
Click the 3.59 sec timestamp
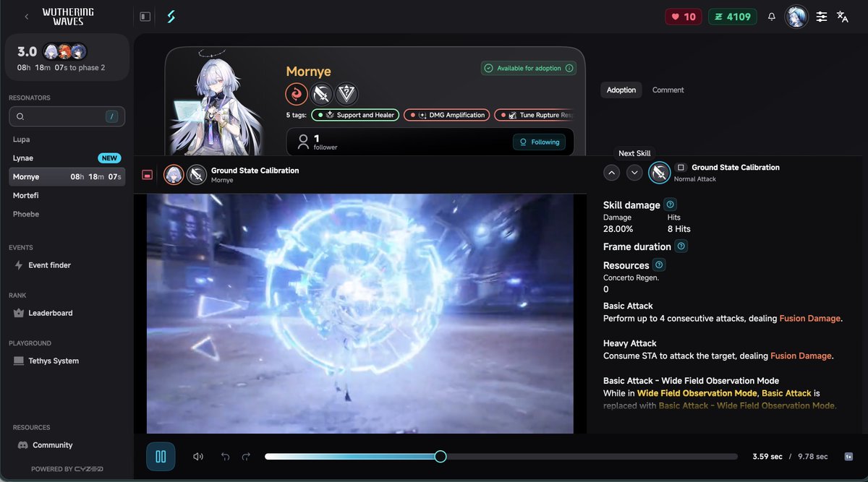[767, 457]
